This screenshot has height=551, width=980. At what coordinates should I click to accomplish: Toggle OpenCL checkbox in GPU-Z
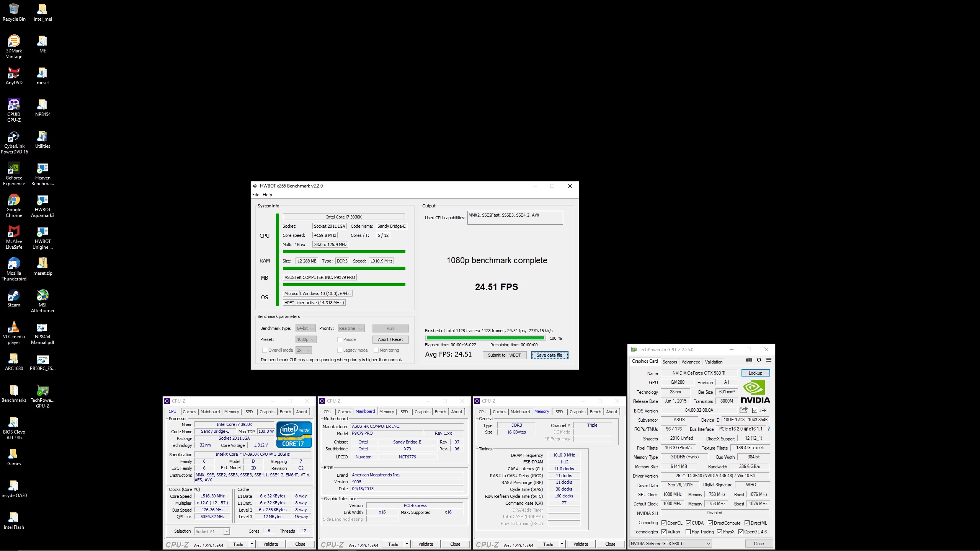click(x=664, y=523)
